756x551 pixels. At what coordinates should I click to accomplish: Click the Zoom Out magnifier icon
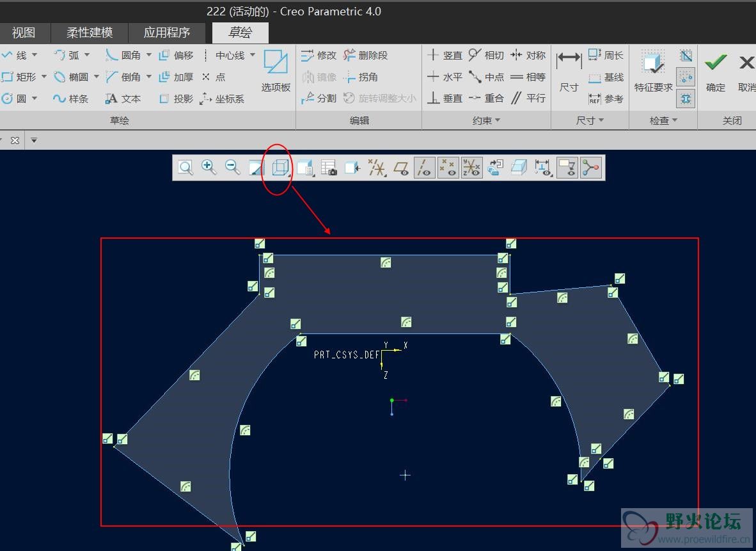[232, 168]
